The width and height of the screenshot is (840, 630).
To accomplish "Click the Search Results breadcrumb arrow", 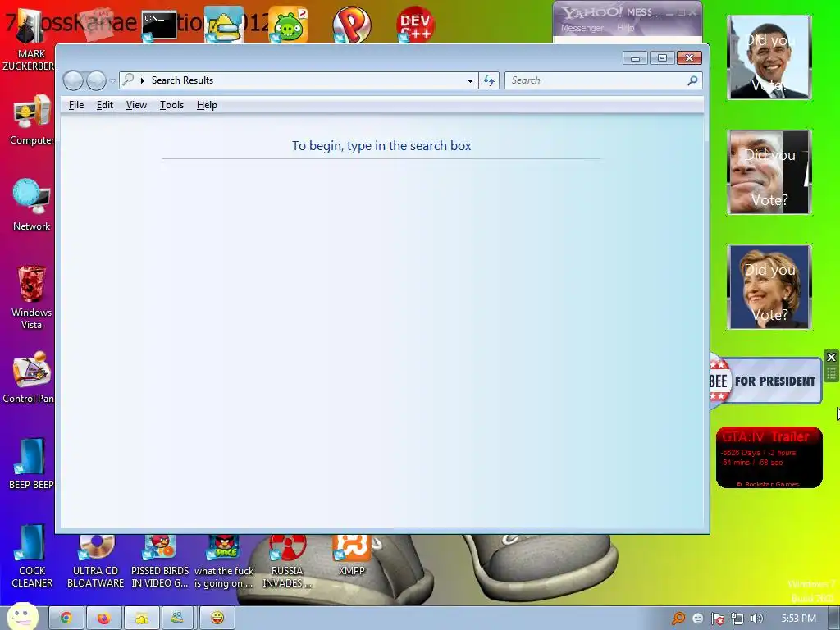I will pos(143,80).
